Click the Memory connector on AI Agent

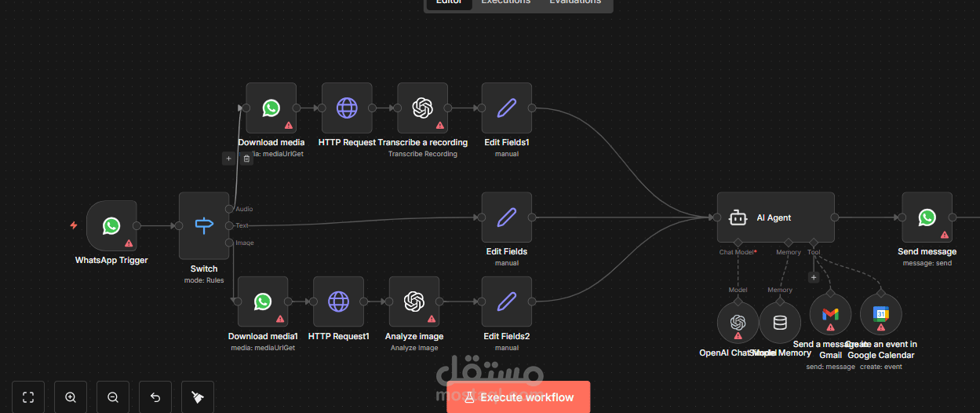pyautogui.click(x=788, y=242)
